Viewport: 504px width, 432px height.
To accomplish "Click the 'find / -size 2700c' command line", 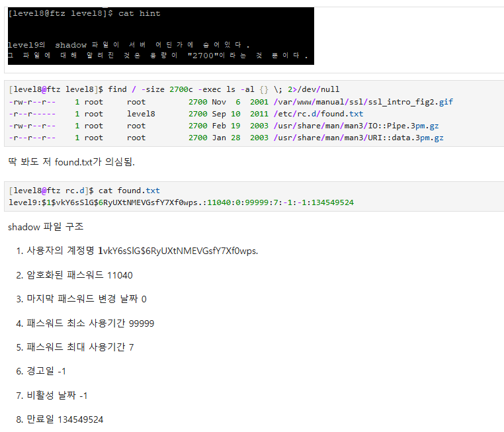I will click(x=174, y=89).
